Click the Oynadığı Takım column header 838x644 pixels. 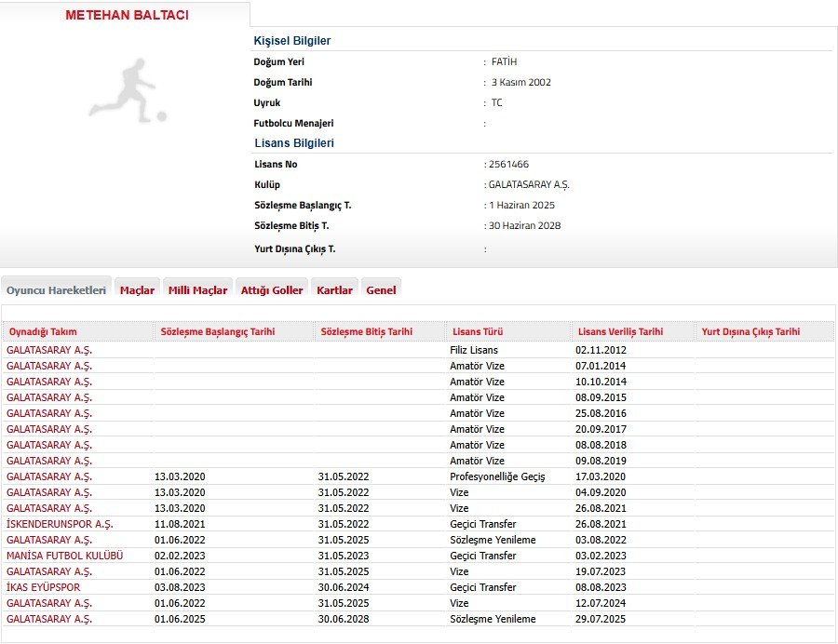[x=43, y=331]
